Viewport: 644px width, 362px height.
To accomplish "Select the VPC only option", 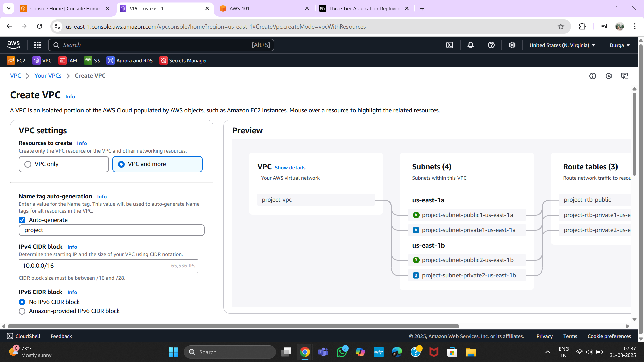I will pyautogui.click(x=64, y=164).
